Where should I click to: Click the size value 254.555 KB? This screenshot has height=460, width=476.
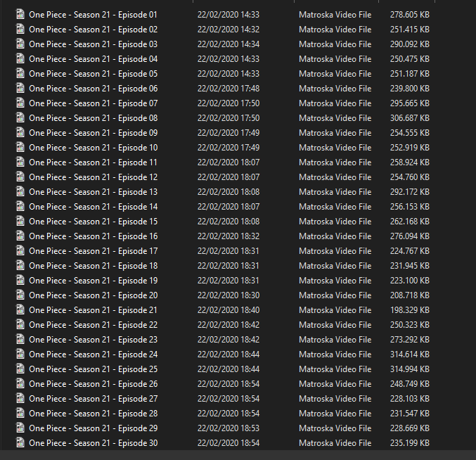409,133
